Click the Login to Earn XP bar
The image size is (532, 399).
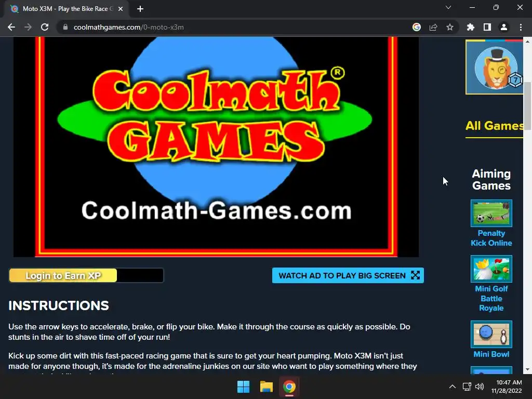point(86,275)
